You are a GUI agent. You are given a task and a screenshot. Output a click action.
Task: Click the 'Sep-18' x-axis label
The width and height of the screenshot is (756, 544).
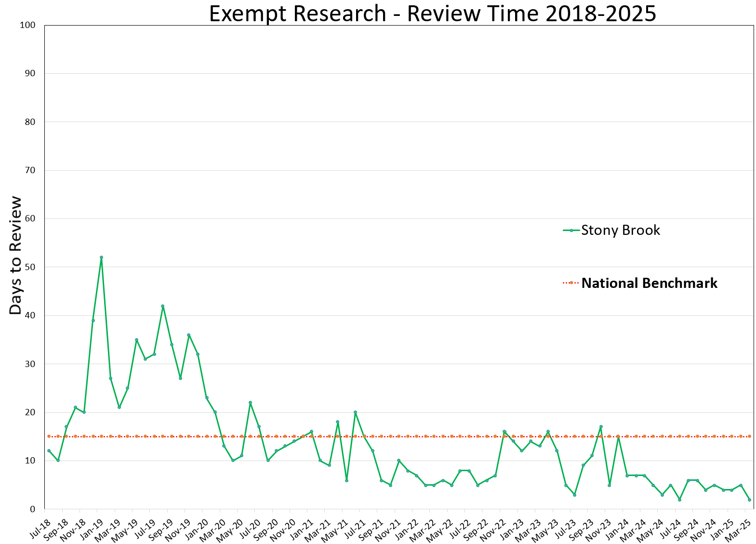pyautogui.click(x=57, y=530)
